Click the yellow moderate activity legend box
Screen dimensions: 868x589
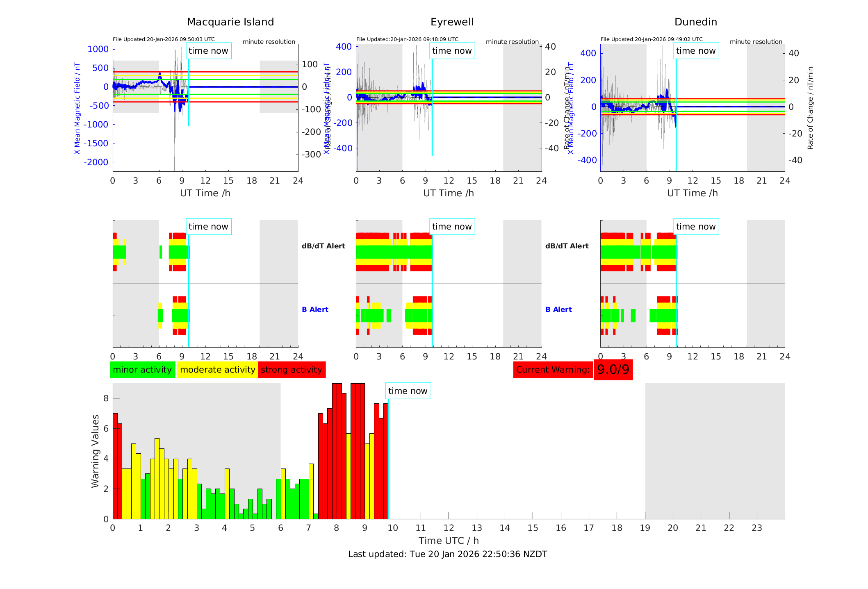pyautogui.click(x=217, y=370)
